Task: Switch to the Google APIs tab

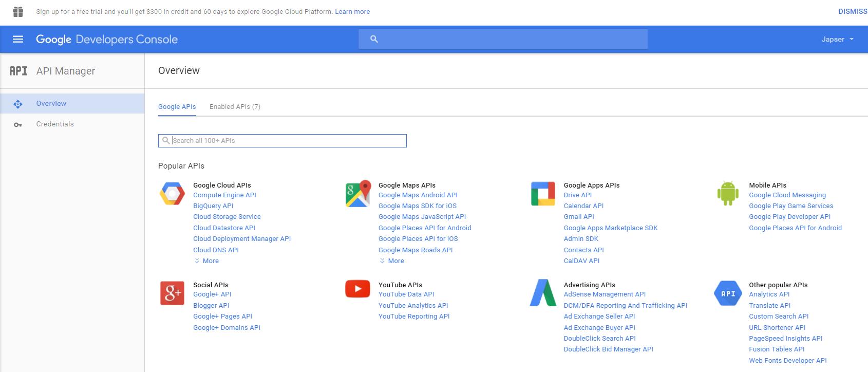Action: (177, 107)
